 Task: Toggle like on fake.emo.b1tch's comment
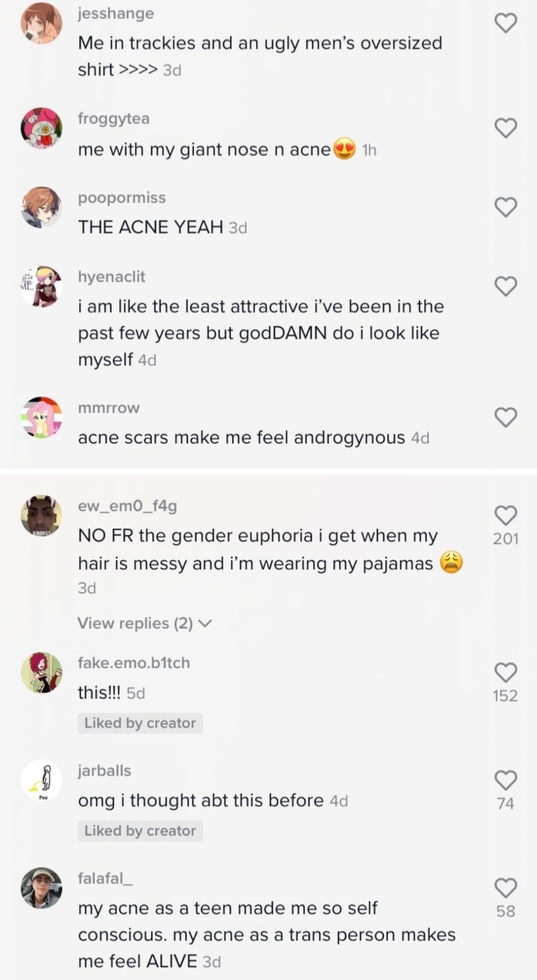pyautogui.click(x=506, y=672)
